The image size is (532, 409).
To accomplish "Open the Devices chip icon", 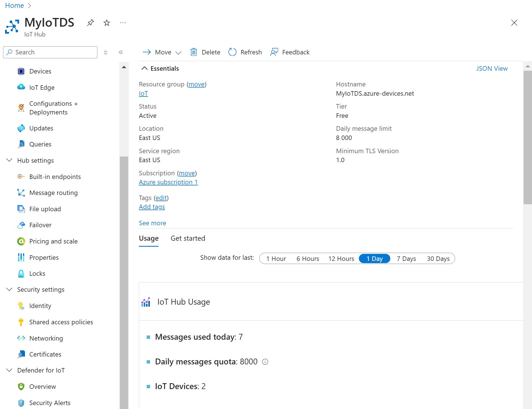I will click(x=21, y=71).
